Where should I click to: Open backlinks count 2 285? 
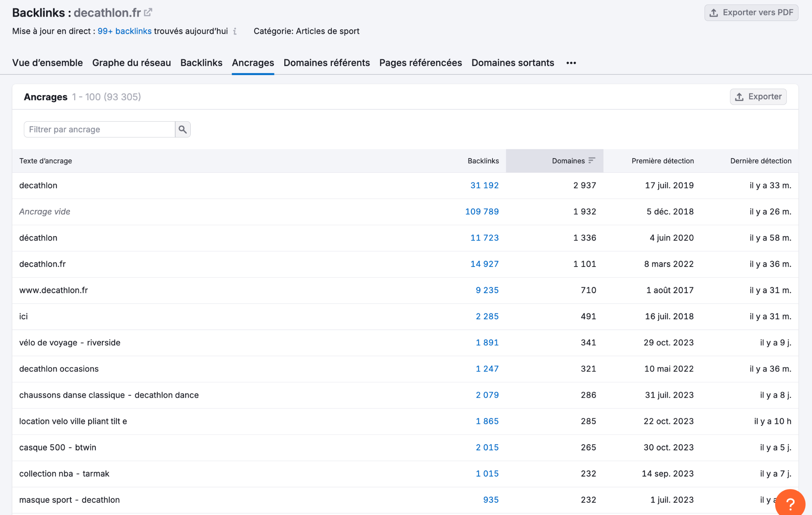click(x=487, y=316)
